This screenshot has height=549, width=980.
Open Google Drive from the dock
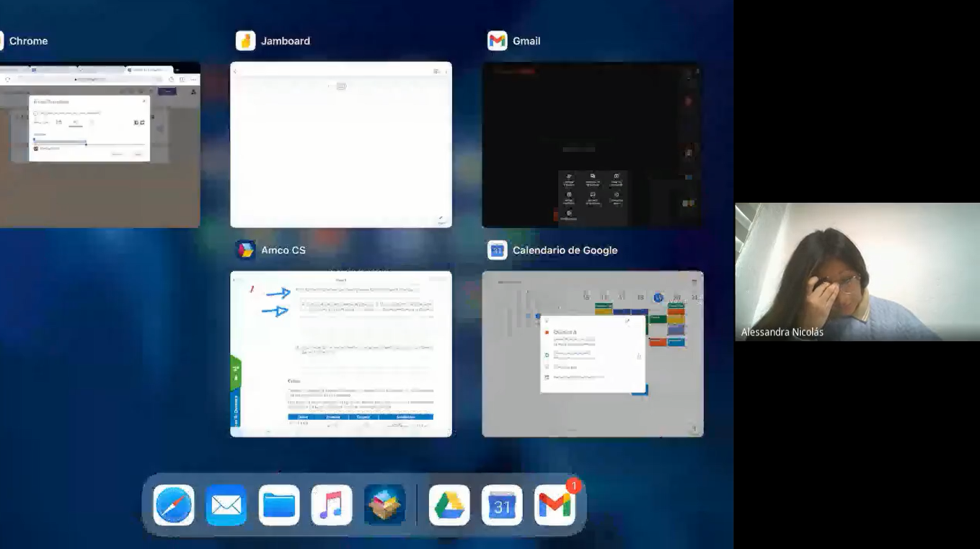click(x=449, y=505)
